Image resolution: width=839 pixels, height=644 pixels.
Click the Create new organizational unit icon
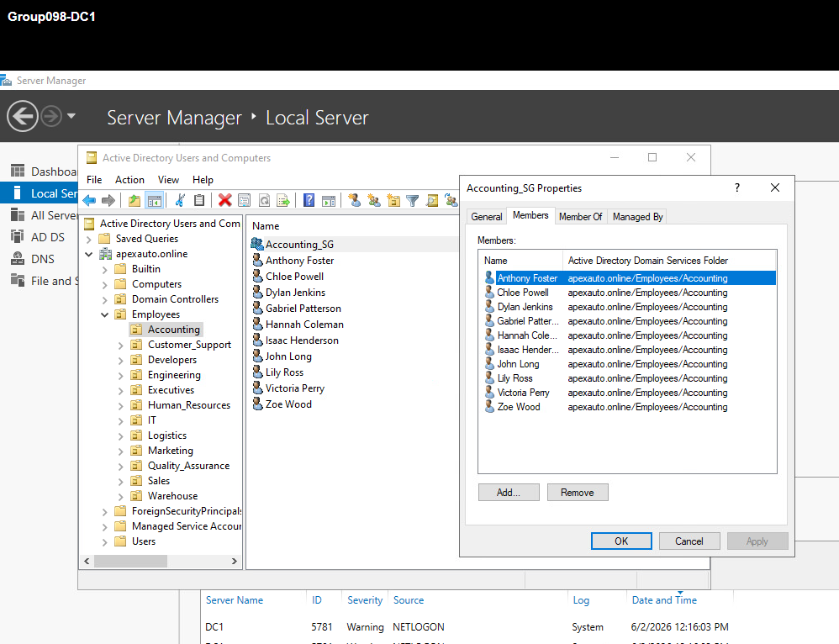[393, 201]
